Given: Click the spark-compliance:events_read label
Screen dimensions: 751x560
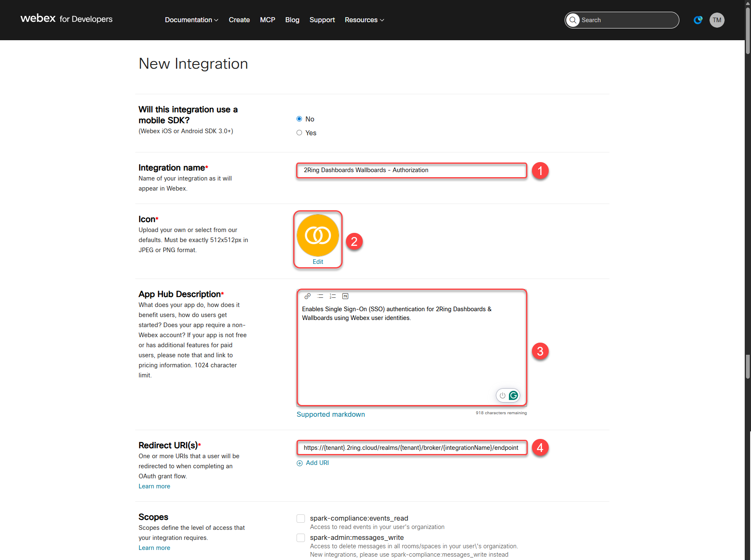Looking at the screenshot, I should [359, 519].
